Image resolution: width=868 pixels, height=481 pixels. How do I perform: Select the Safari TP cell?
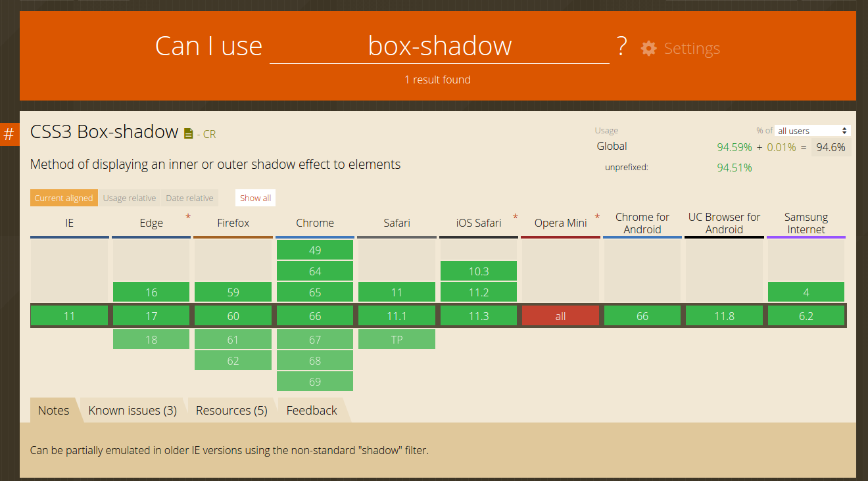[397, 340]
